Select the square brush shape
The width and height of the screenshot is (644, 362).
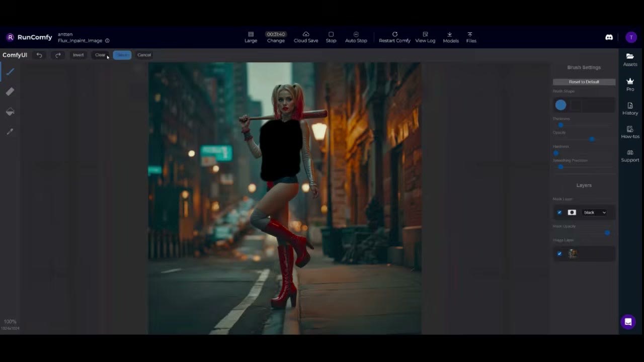[x=576, y=105]
